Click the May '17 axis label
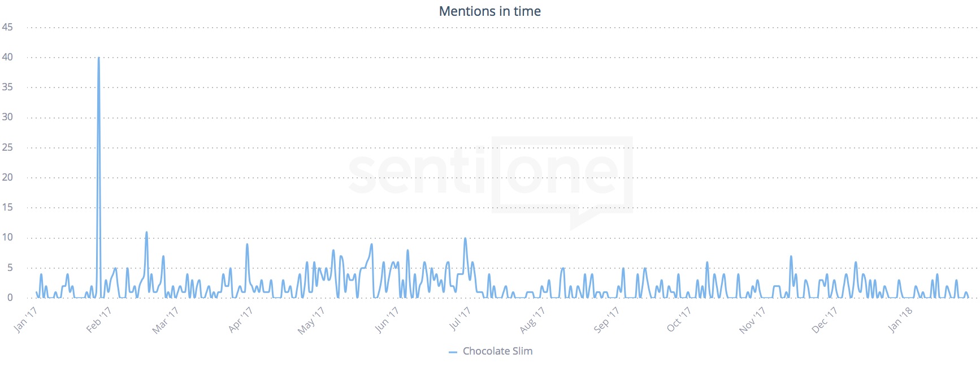 [311, 321]
